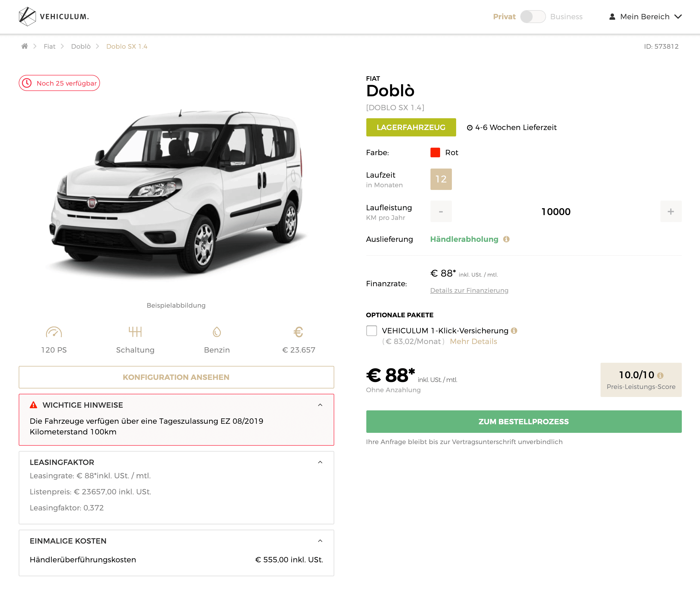
Task: Click the € 555,00 inkl. USt. amount
Action: 289,560
